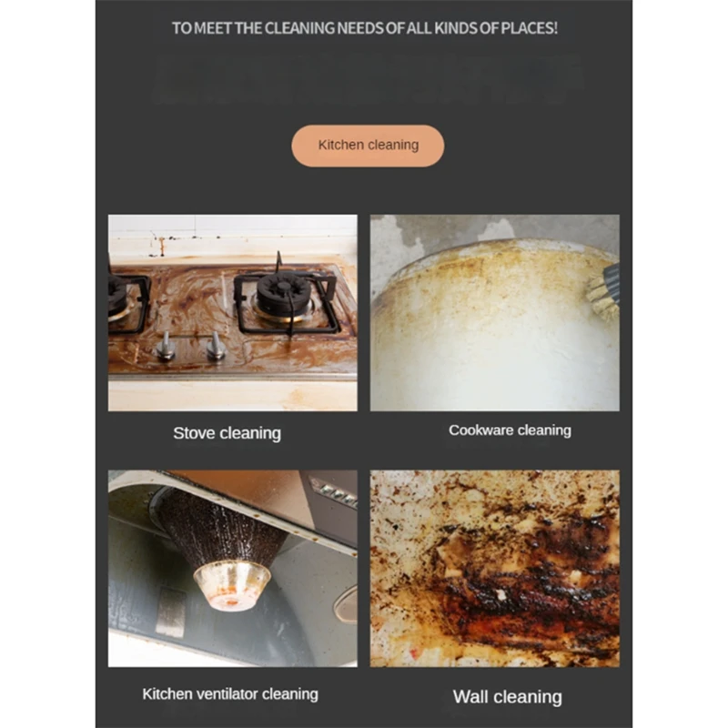
Task: Click the right stove control knob
Action: pyautogui.click(x=216, y=346)
